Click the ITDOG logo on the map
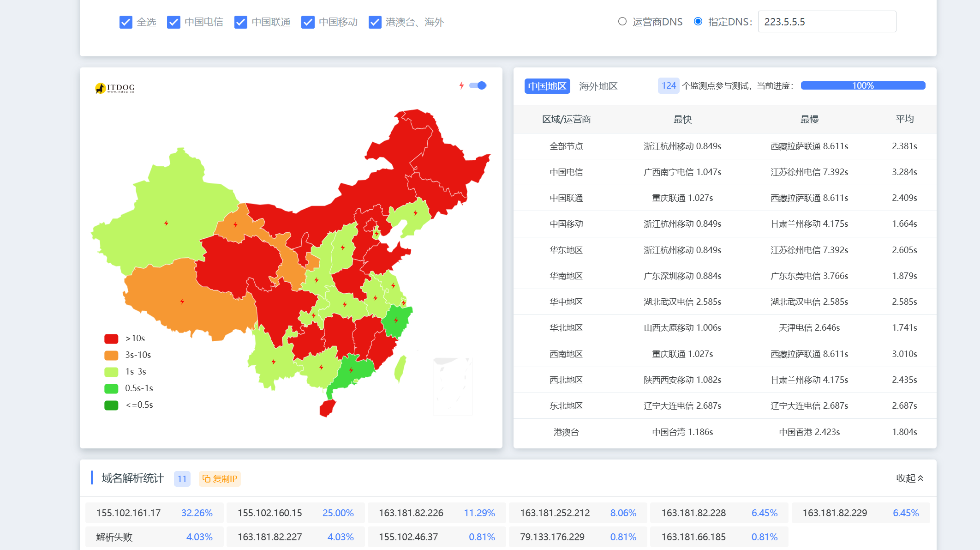Screen dimensions: 980x550 [114, 88]
